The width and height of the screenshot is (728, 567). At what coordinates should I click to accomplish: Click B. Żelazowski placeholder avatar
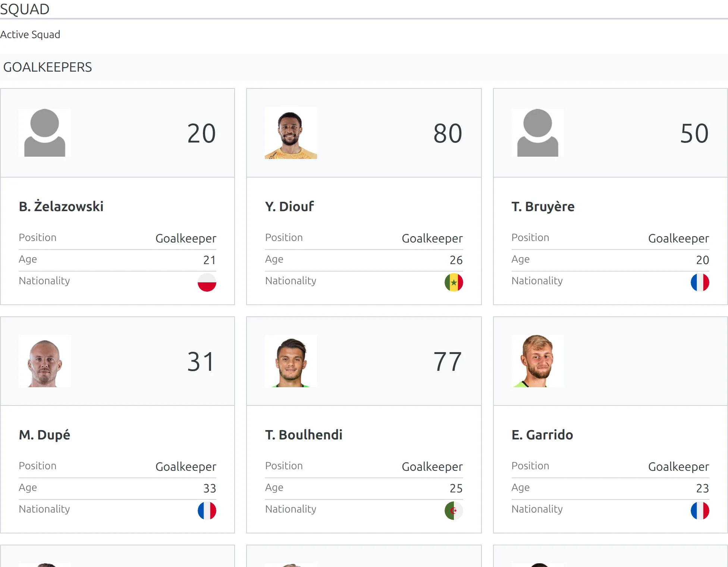45,133
